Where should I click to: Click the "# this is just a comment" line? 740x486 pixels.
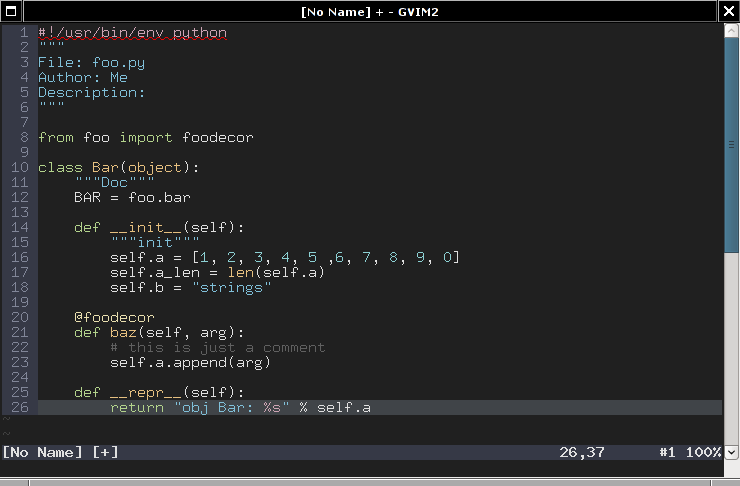(218, 347)
